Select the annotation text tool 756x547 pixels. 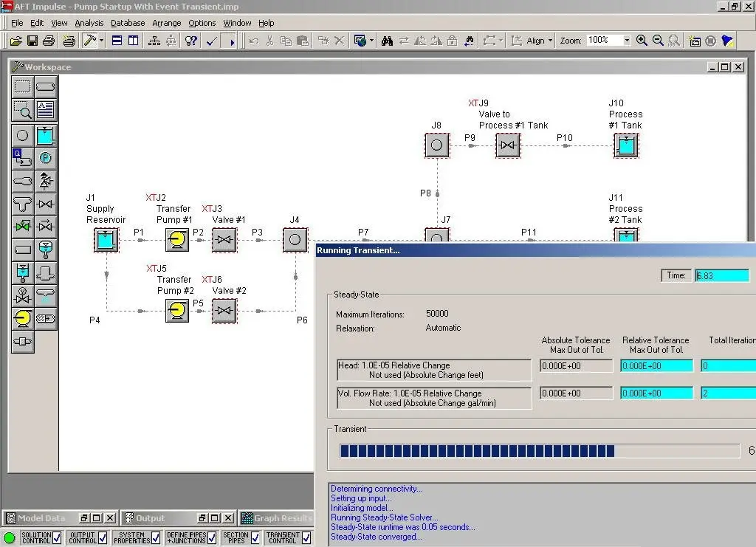pyautogui.click(x=46, y=110)
